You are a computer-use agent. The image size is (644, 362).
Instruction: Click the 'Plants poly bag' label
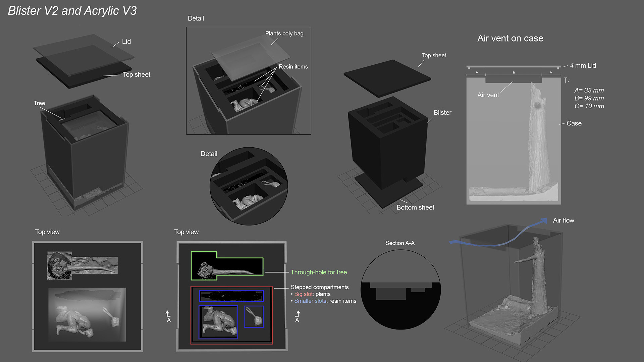[x=284, y=34]
